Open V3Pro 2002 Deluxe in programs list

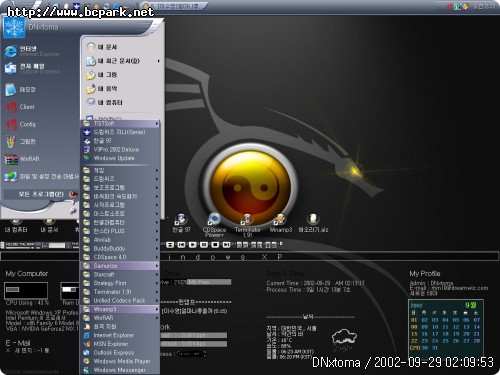[120, 149]
